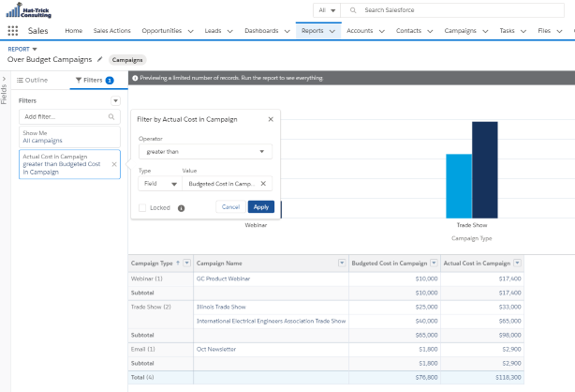Open International Electrical Engineers Association Trade Show link

click(271, 321)
